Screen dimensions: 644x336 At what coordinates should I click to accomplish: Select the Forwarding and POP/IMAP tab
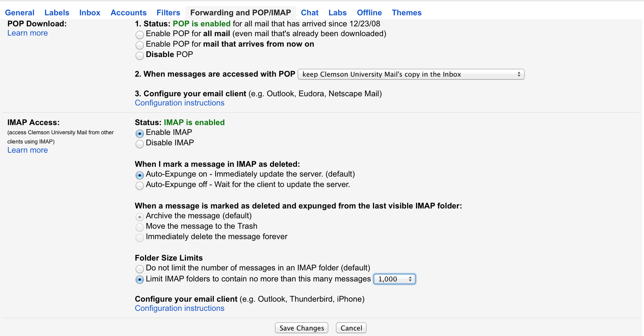(241, 13)
